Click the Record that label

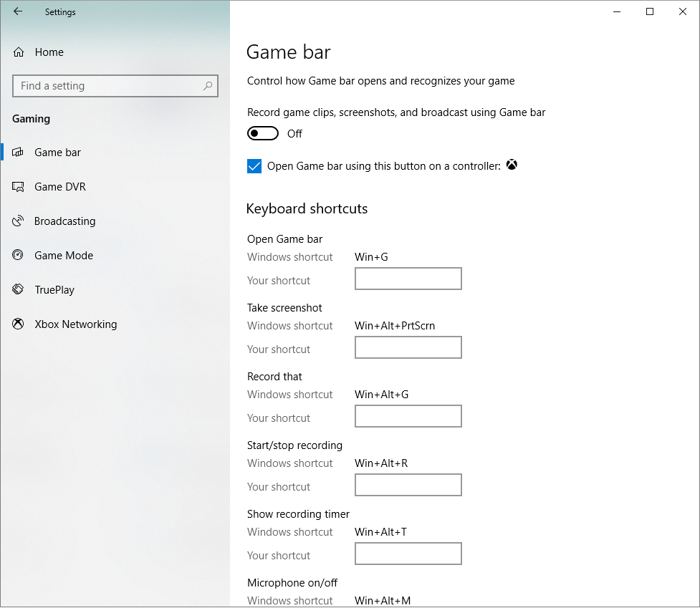click(274, 377)
